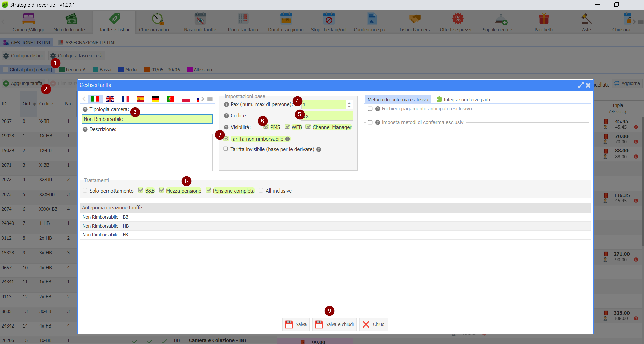Open Nascondi tariffe toolbar icon
Screen dimensions: 644x344
tap(200, 22)
